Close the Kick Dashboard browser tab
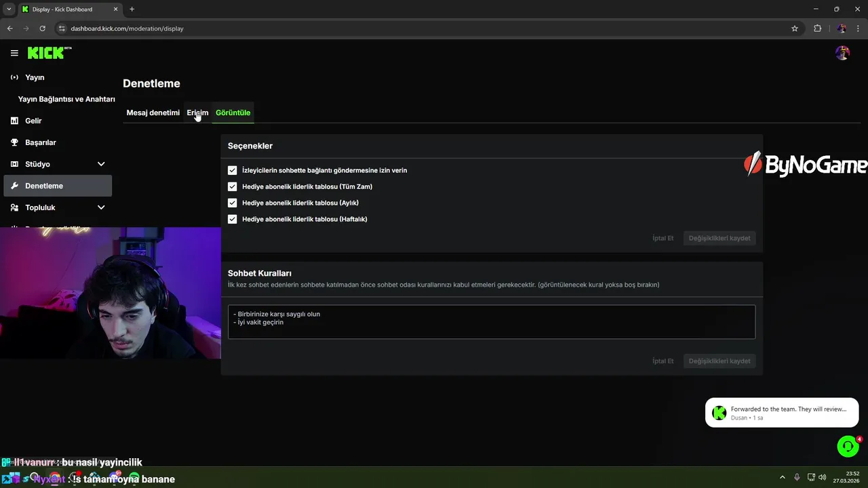This screenshot has width=868, height=488. (115, 9)
